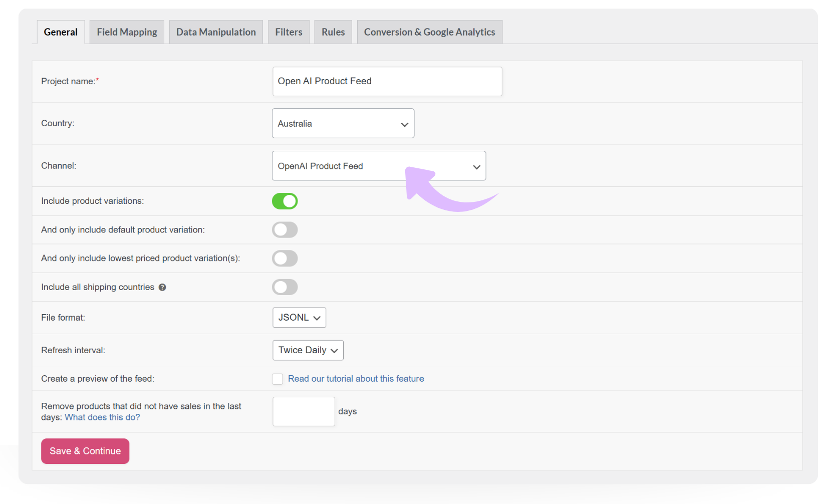Open the tutorial about the preview feature
Screen dimensions: 828x504
pos(356,379)
